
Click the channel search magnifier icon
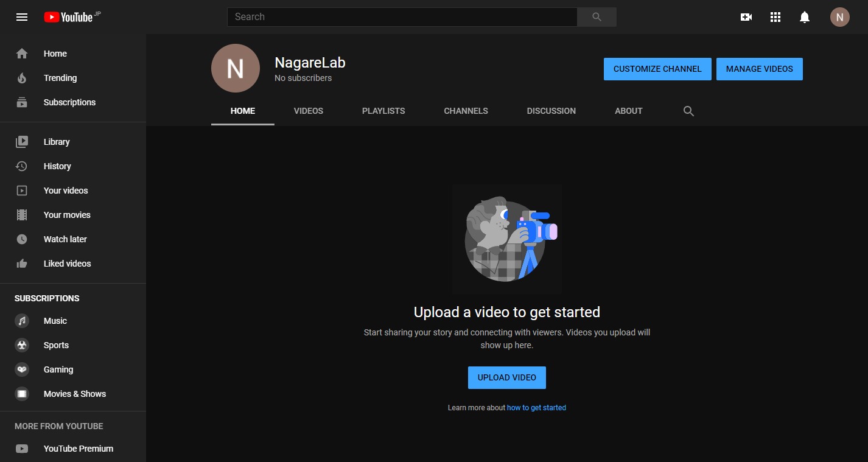pos(688,111)
